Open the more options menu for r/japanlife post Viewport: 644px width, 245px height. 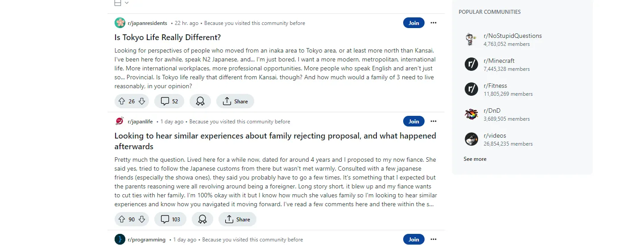(433, 121)
